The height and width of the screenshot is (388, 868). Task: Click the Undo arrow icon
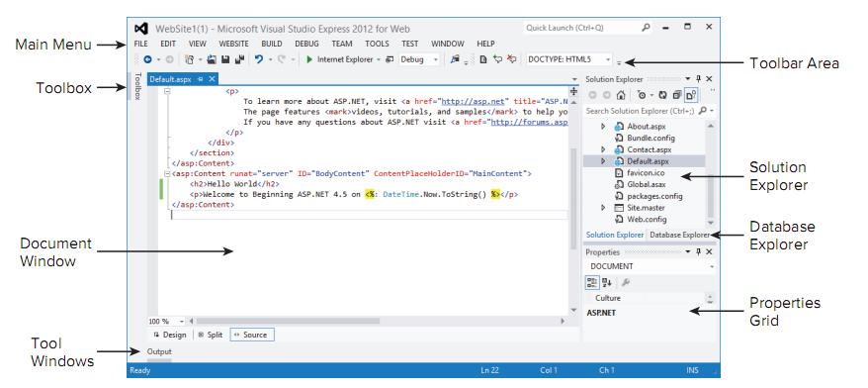(259, 59)
